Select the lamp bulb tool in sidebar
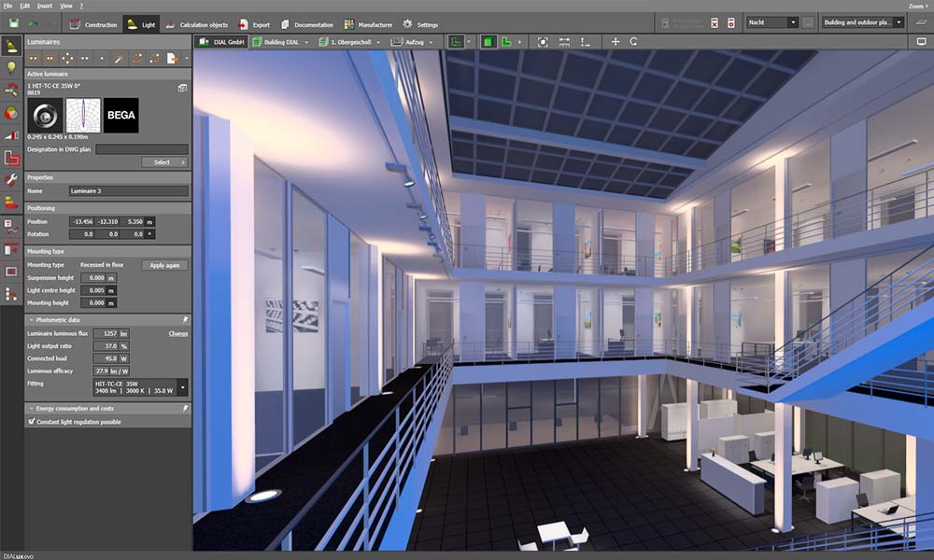Screen dimensions: 934x560 pyautogui.click(x=11, y=67)
